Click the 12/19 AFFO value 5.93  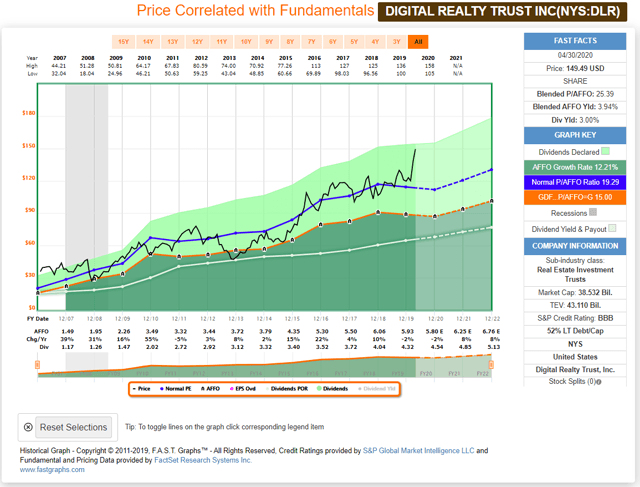(407, 331)
